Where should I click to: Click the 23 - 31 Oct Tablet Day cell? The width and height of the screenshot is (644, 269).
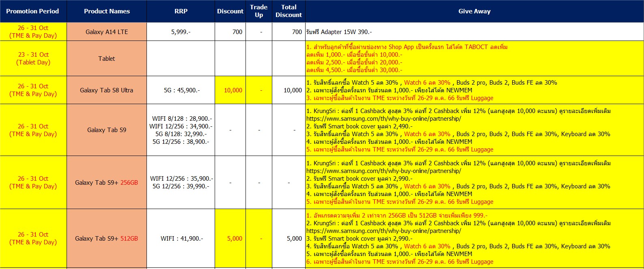33,58
